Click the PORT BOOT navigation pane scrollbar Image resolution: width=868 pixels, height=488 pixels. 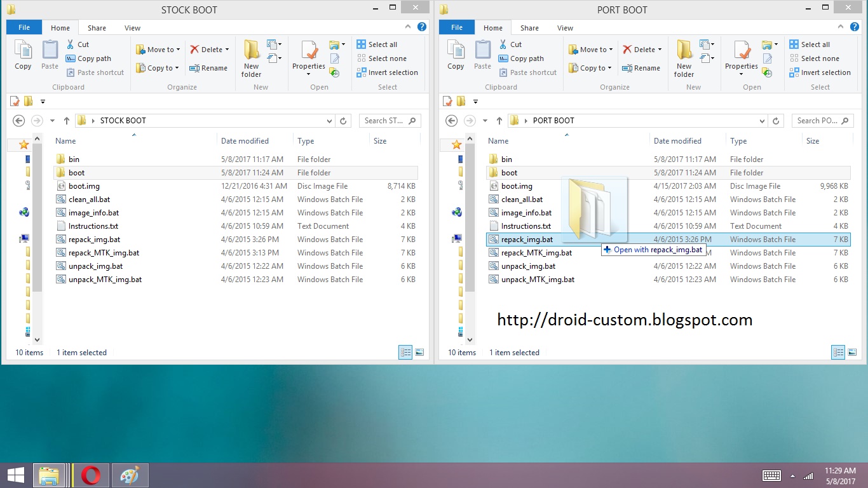coord(470,240)
